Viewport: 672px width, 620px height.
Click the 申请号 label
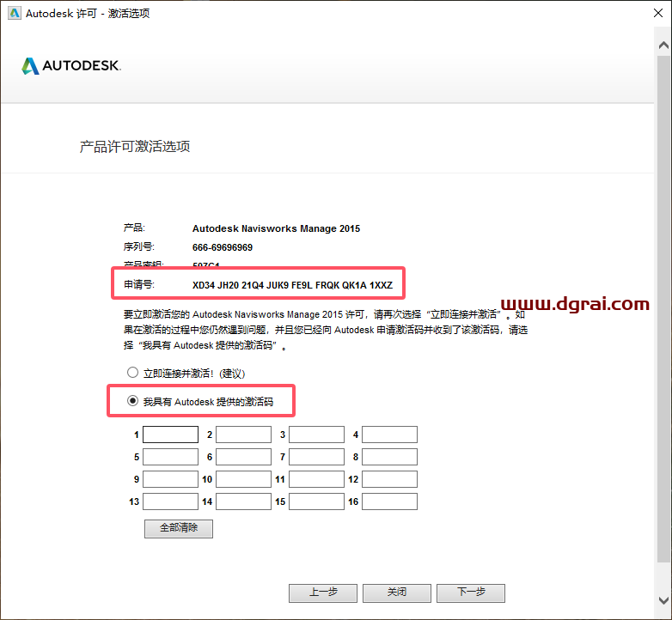click(x=139, y=284)
